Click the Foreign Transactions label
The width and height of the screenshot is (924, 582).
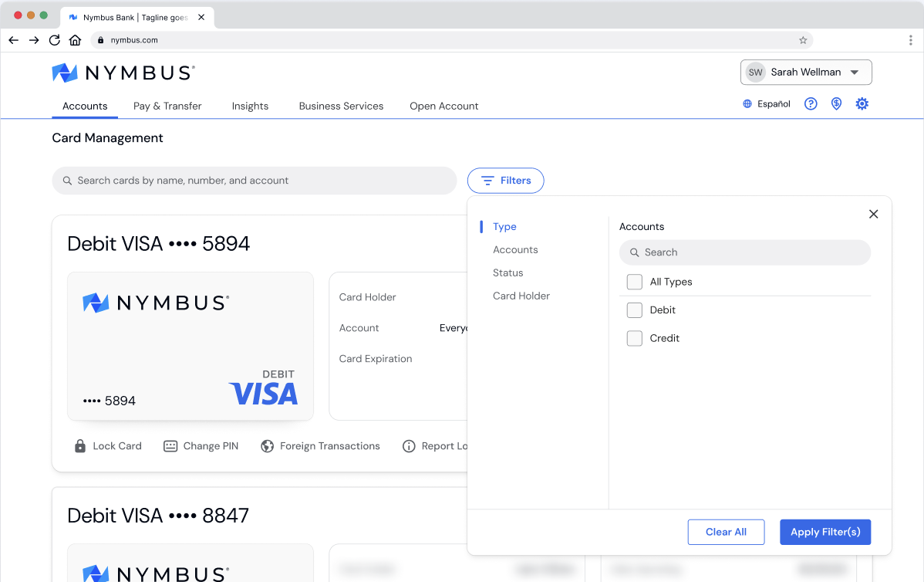330,446
